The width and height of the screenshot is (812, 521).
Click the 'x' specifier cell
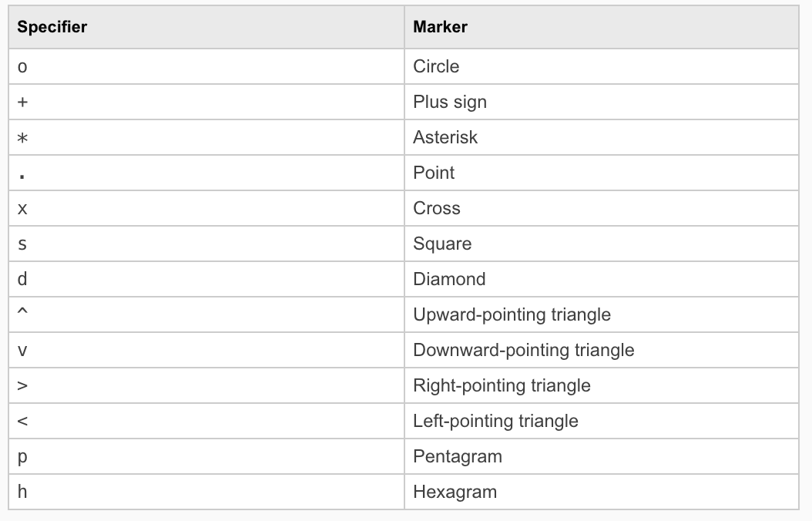click(x=22, y=209)
